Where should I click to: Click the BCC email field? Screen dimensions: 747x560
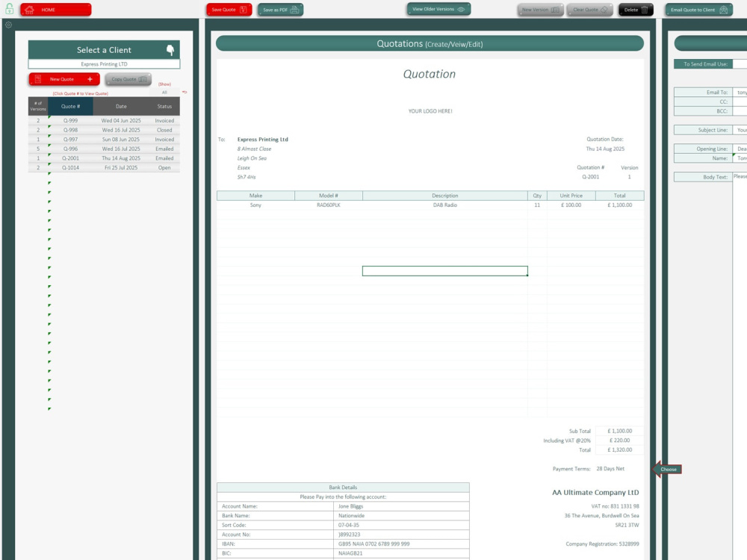tap(740, 111)
